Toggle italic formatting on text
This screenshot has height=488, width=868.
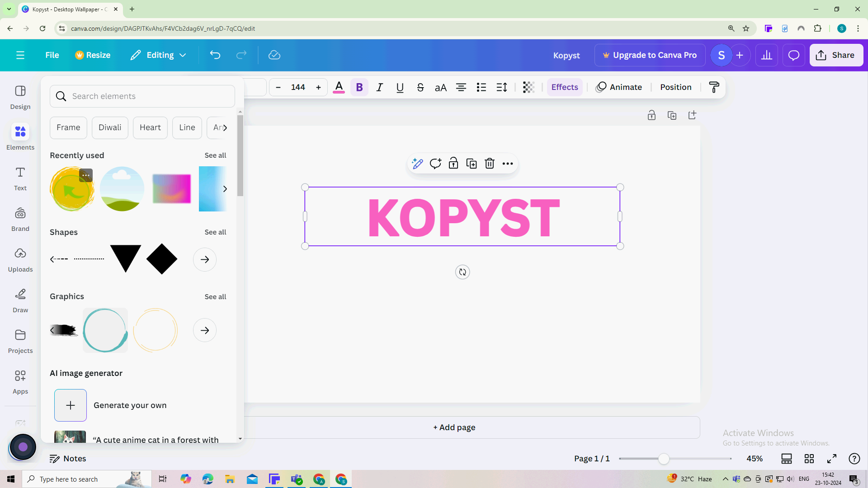coord(380,87)
